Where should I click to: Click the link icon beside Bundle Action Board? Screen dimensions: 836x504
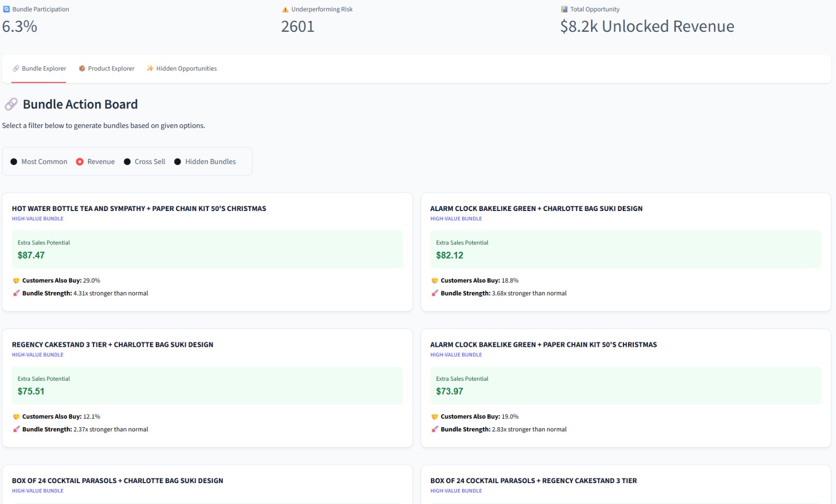pos(11,104)
